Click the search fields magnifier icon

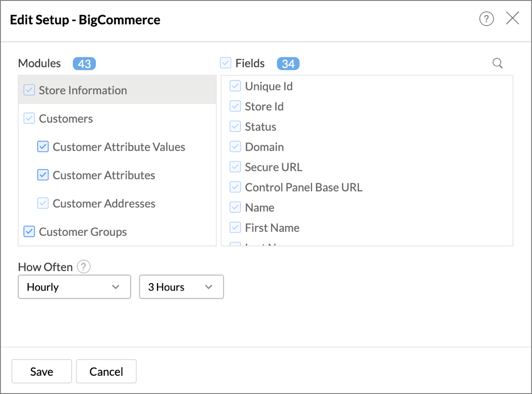pyautogui.click(x=498, y=64)
